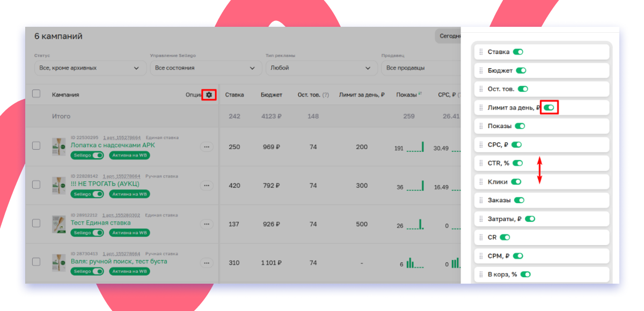Click Активна на WB badge of first campaign
The height and width of the screenshot is (311, 644).
(x=129, y=155)
